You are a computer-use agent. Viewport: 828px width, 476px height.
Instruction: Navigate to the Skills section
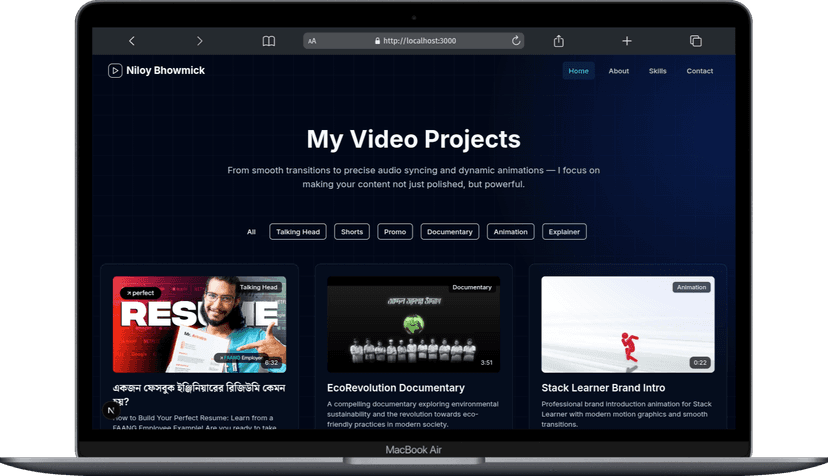(657, 71)
